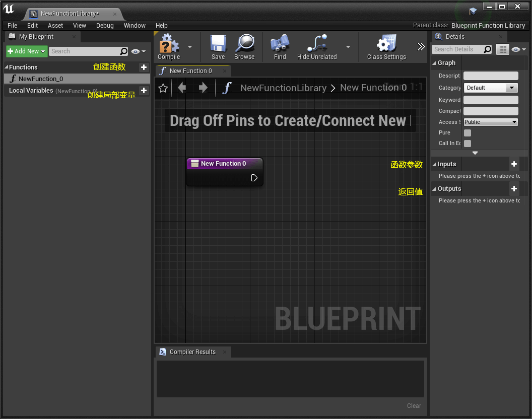
Task: Open Find in Blueprint tool
Action: [x=280, y=47]
